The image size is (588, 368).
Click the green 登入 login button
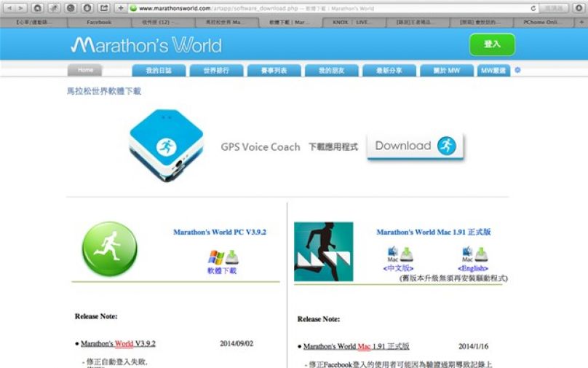[x=492, y=44]
